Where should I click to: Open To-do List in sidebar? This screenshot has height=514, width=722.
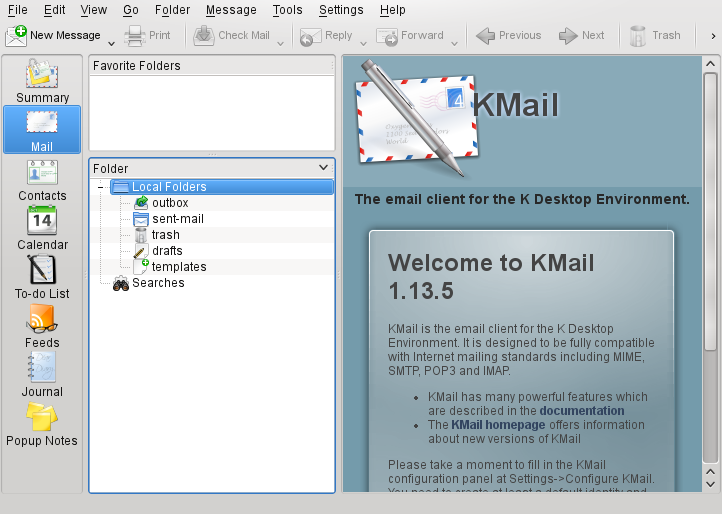click(42, 277)
